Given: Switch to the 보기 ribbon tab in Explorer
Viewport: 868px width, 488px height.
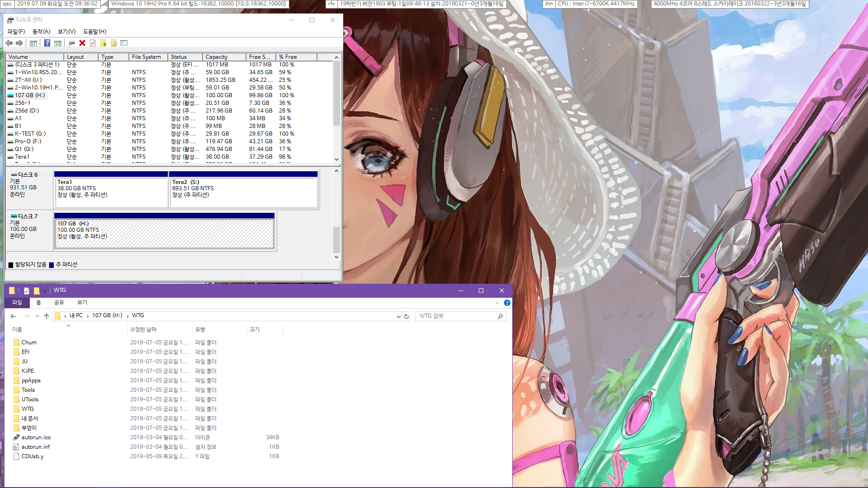Looking at the screenshot, I should coord(82,303).
